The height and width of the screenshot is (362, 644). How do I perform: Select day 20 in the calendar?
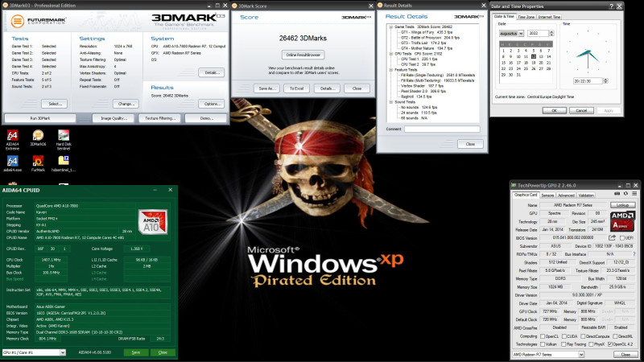point(541,63)
